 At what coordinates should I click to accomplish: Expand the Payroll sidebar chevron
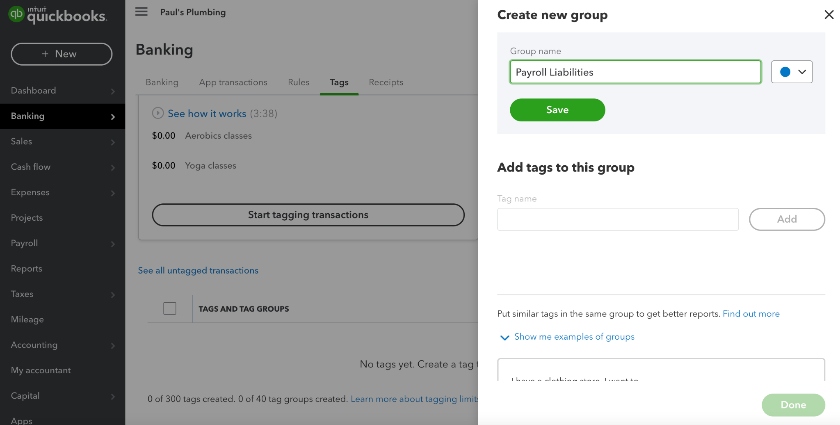112,244
